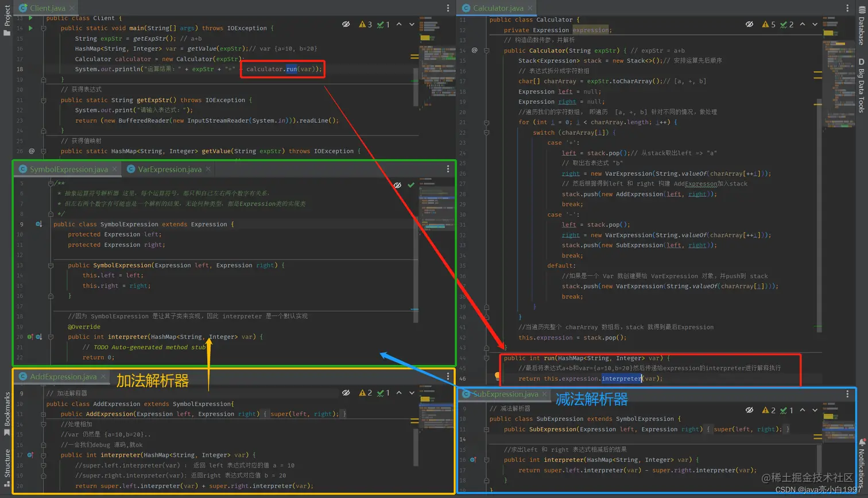Close the SymbolExpression.java tab

pos(114,169)
